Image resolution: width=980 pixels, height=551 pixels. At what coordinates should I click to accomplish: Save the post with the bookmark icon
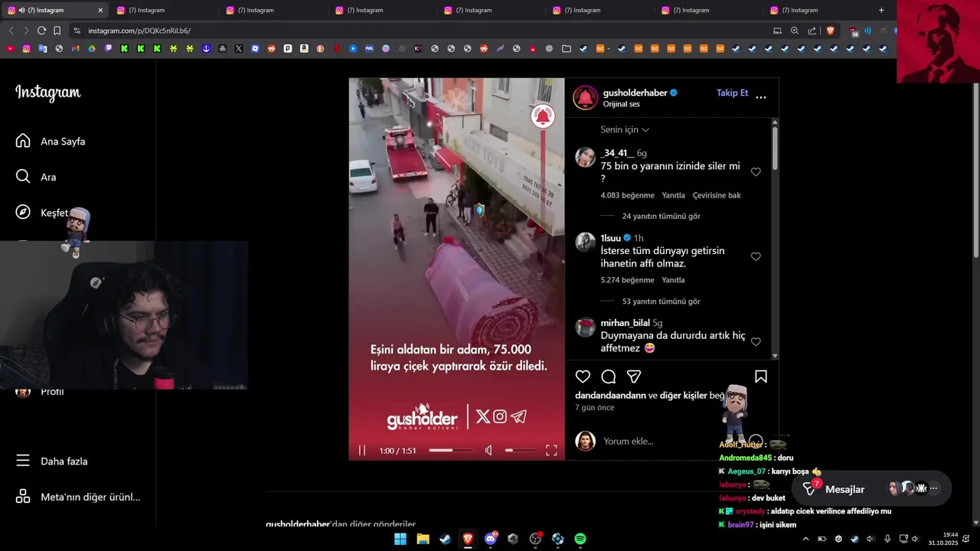point(761,377)
